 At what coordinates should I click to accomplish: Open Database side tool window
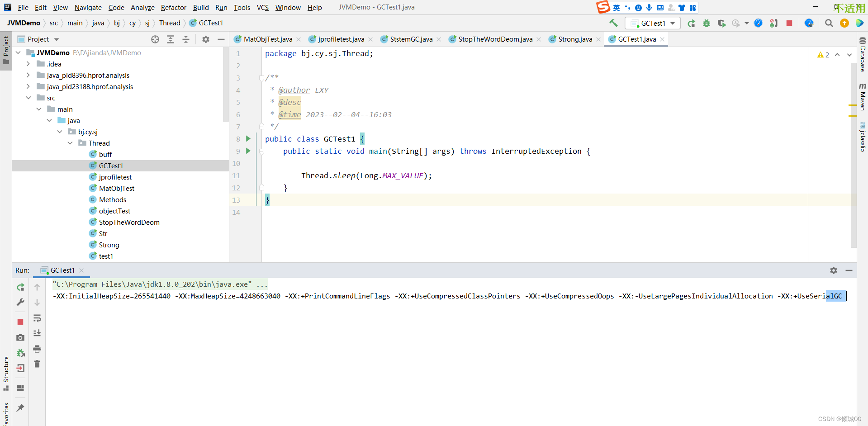tap(863, 54)
